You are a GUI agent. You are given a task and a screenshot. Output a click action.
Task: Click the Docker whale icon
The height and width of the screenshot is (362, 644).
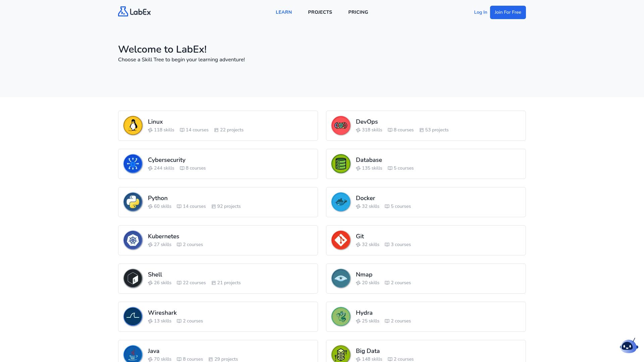click(341, 202)
